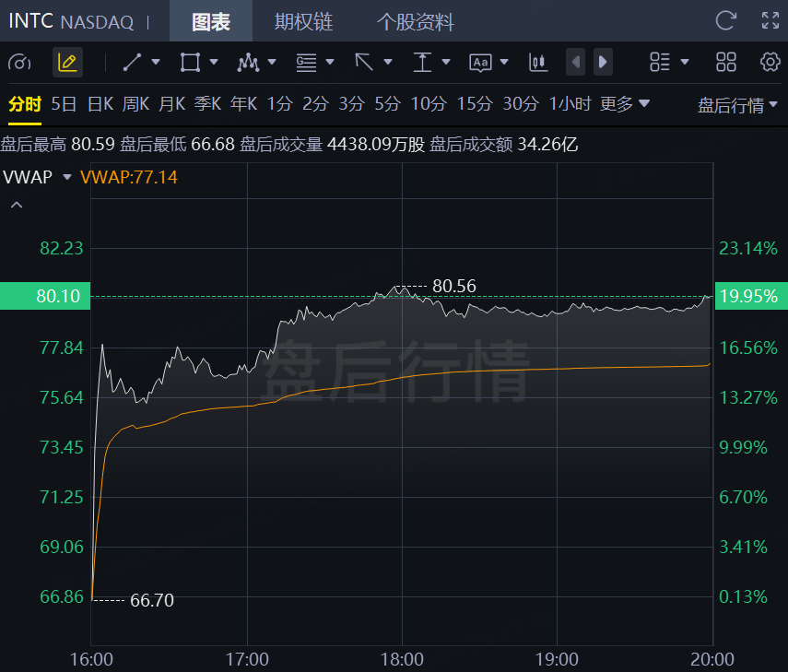The height and width of the screenshot is (672, 788).
Task: Open the chart settings gear
Action: [x=770, y=63]
